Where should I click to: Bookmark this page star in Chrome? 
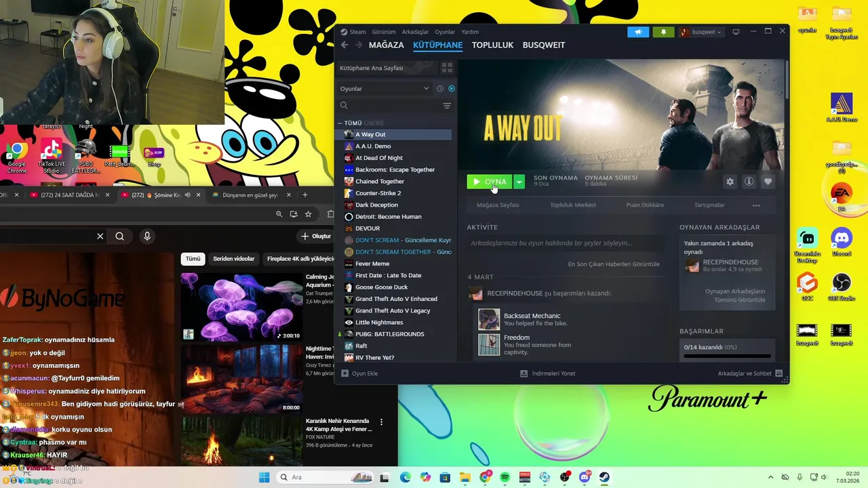coord(308,214)
